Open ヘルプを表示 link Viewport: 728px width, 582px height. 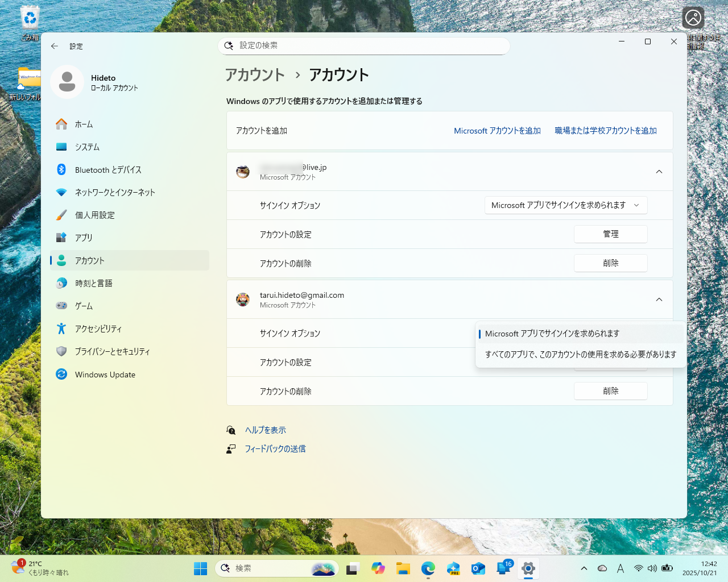pos(264,430)
